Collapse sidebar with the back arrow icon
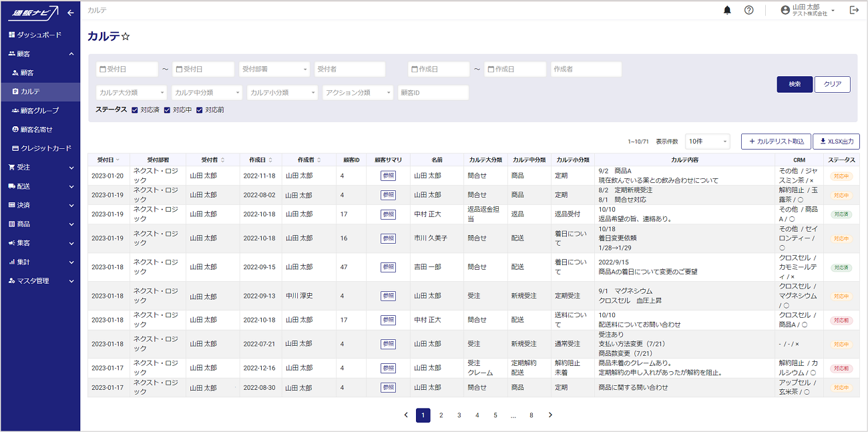Viewport: 868px width, 432px height. point(70,13)
